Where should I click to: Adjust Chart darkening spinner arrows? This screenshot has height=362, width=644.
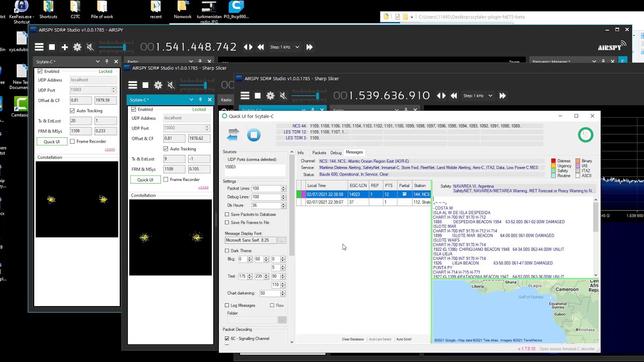282,293
